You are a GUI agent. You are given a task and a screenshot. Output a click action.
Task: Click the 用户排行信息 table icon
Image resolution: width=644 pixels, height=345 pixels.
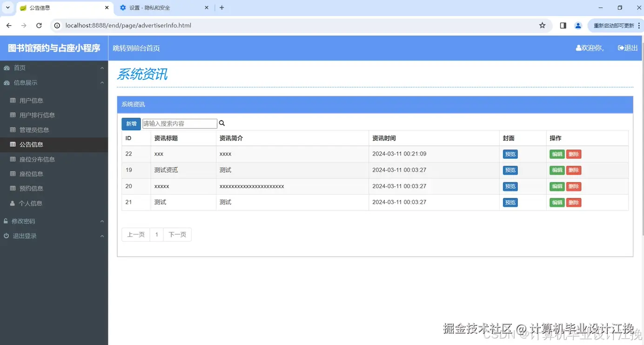point(13,115)
